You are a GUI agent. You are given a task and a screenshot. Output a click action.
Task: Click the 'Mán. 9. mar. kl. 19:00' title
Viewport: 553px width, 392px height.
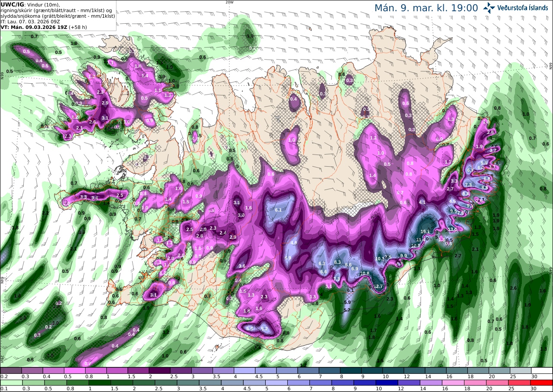pyautogui.click(x=426, y=8)
